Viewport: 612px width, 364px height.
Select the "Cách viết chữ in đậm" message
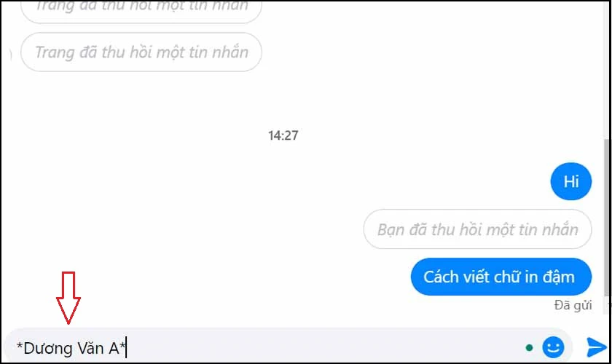pos(501,277)
